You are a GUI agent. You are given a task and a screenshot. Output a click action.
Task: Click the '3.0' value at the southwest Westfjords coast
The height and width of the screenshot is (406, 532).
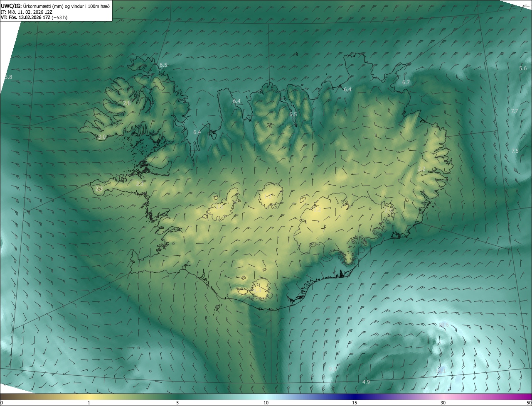point(102,137)
